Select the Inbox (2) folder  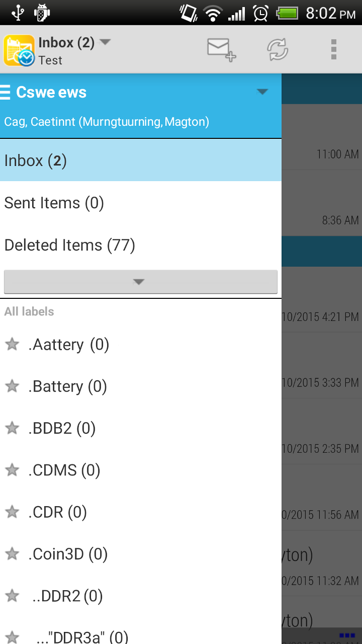(140, 160)
